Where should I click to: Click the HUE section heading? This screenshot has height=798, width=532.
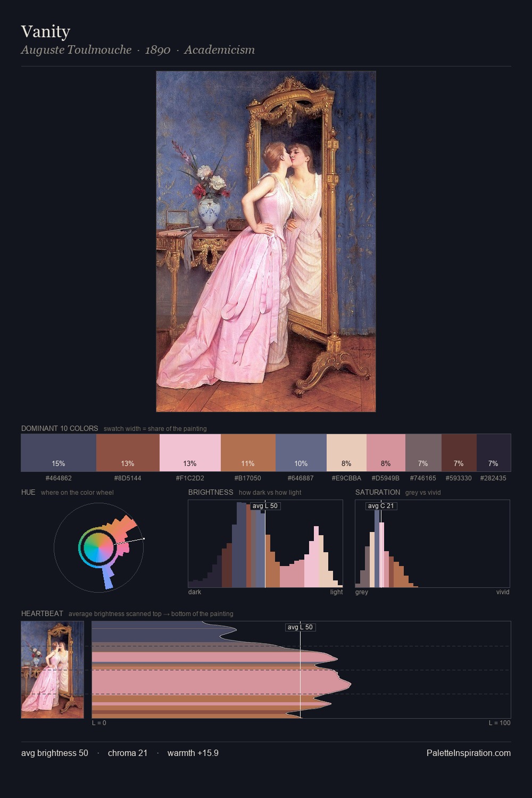pyautogui.click(x=28, y=492)
